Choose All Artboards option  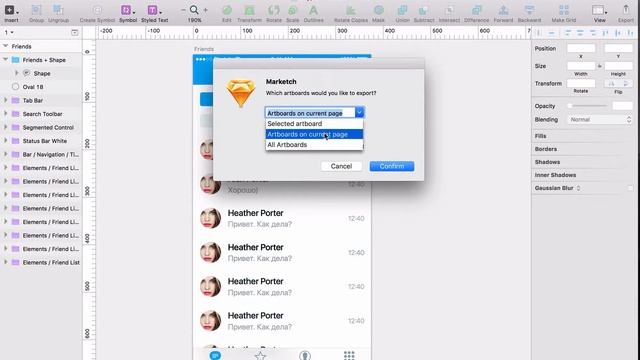(314, 145)
